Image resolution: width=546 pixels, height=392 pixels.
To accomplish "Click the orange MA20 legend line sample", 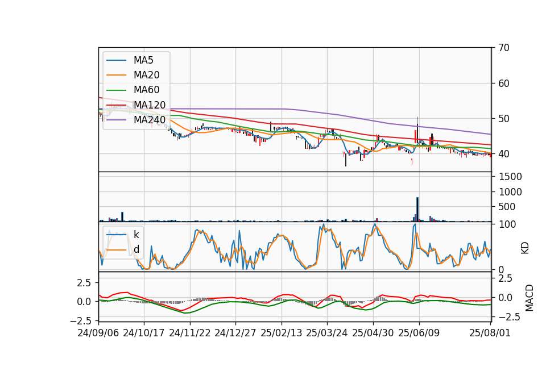I will 116,75.
